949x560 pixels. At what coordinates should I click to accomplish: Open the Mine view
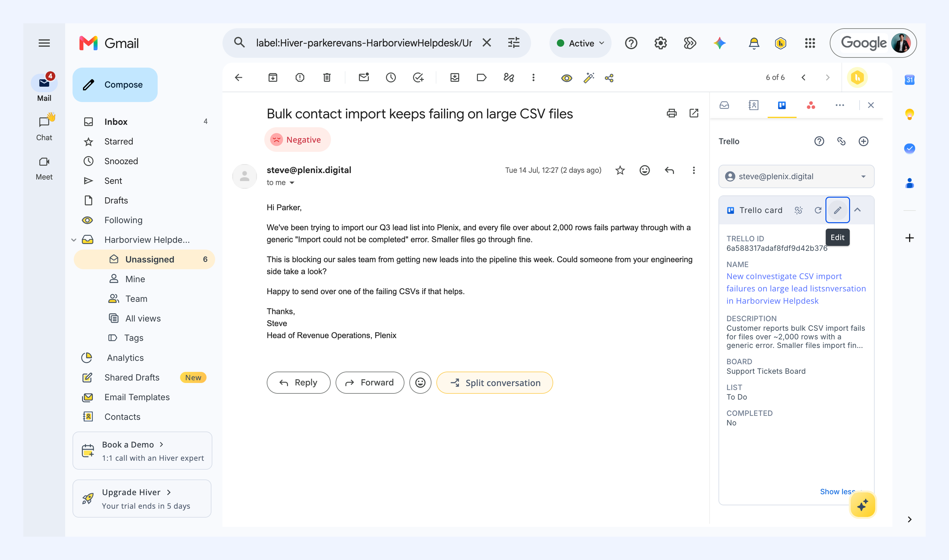135,279
